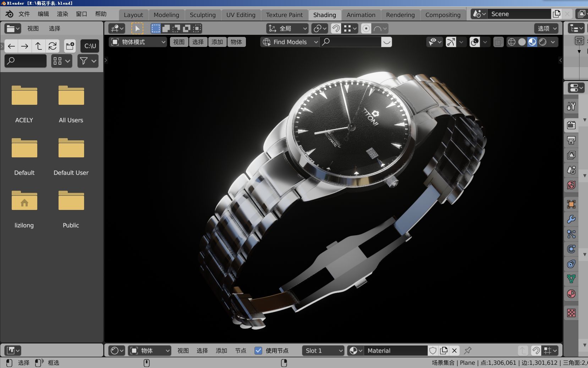Open the View Layer properties tab
The height and width of the screenshot is (368, 588).
click(x=571, y=155)
